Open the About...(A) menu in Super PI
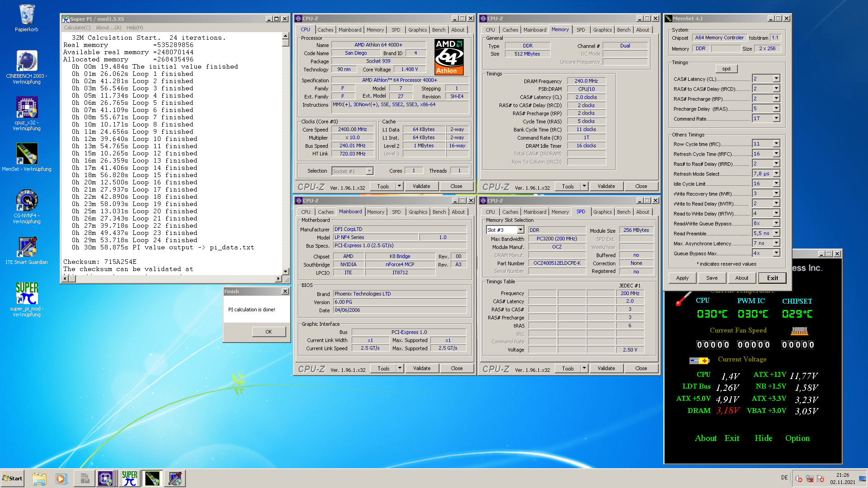The height and width of the screenshot is (488, 868). click(x=108, y=28)
